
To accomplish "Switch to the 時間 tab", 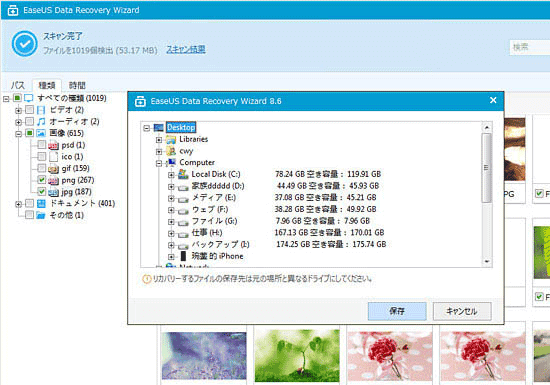I will [77, 85].
